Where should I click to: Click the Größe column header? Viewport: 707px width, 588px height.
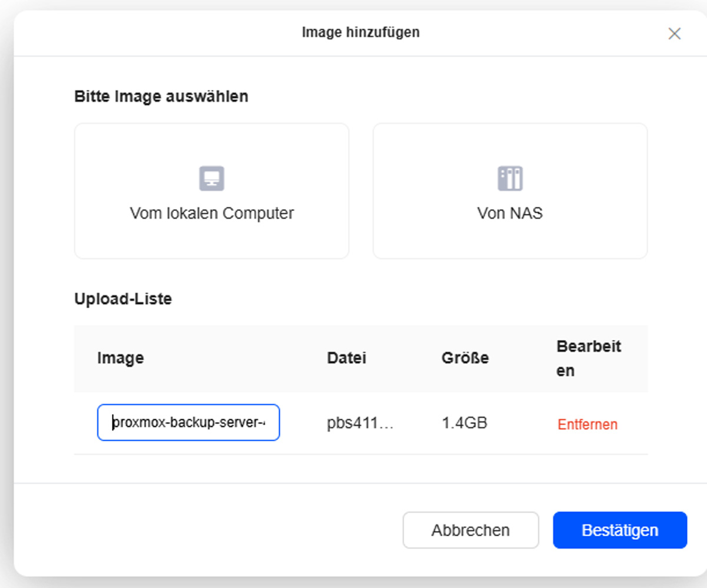(465, 358)
